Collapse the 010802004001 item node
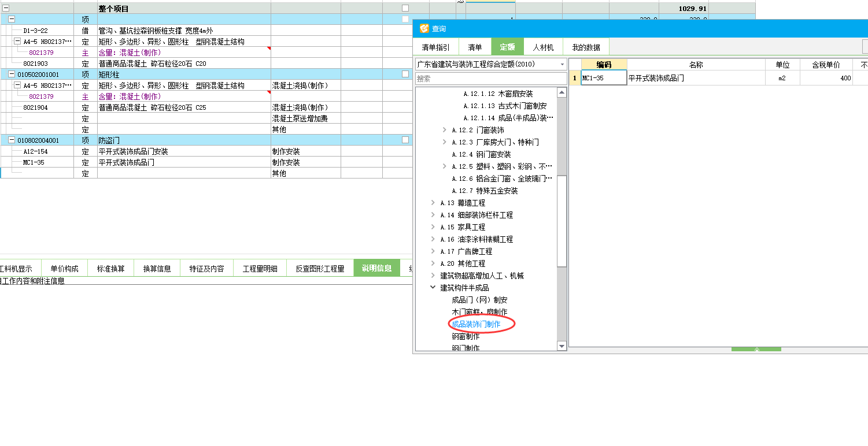The height and width of the screenshot is (446, 868). coord(12,140)
